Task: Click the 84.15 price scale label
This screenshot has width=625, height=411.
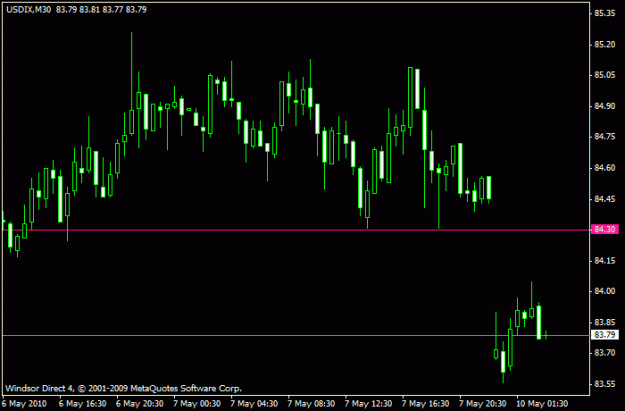Action: (604, 260)
